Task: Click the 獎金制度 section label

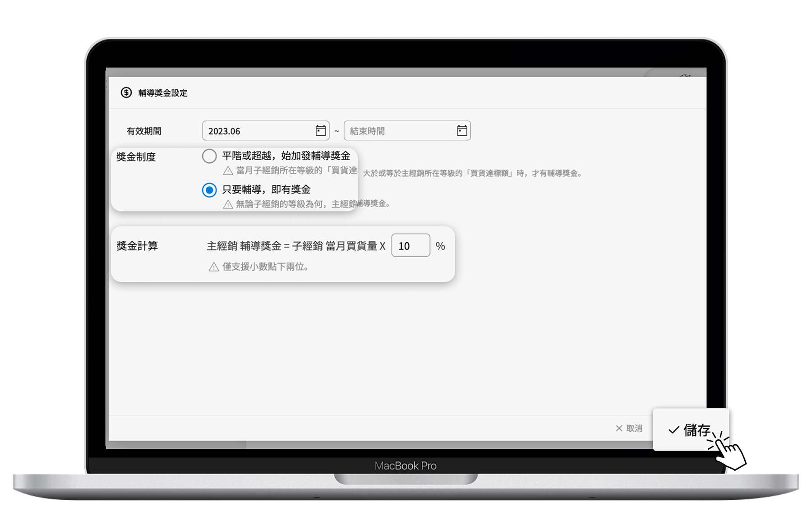Action: pyautogui.click(x=136, y=157)
